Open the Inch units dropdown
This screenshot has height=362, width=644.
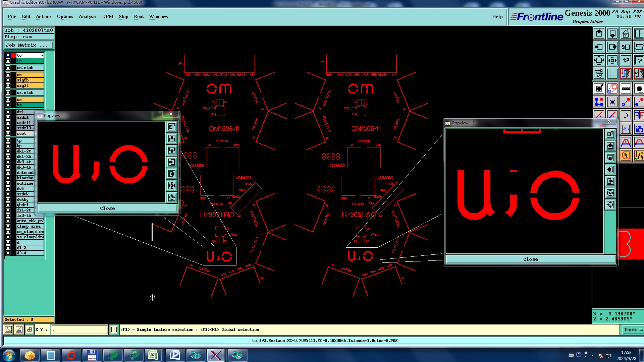[632, 329]
